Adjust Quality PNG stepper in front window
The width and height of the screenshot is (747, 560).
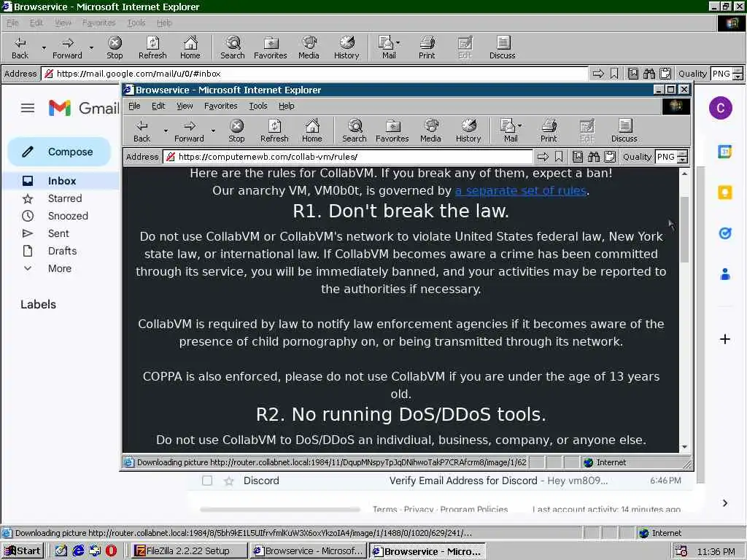click(x=682, y=157)
